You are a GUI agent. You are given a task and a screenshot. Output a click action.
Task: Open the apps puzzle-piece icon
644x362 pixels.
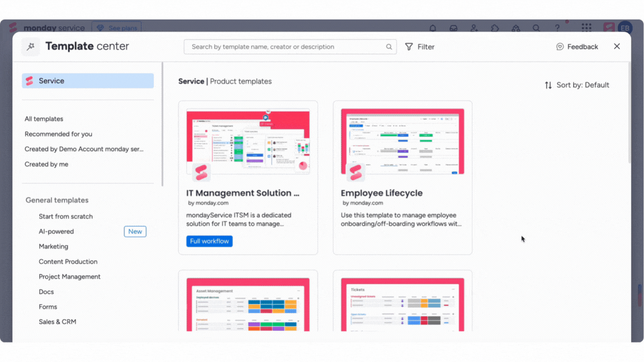coord(495,28)
